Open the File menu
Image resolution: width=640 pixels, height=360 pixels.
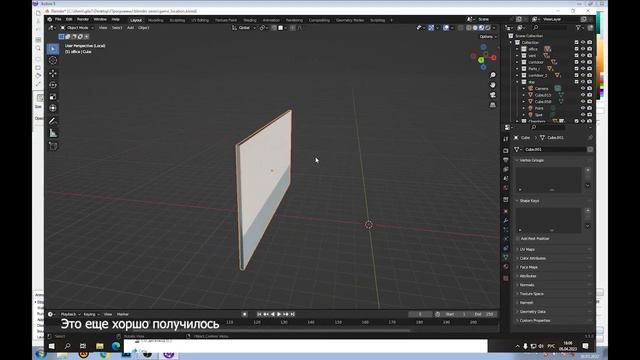tap(58, 19)
